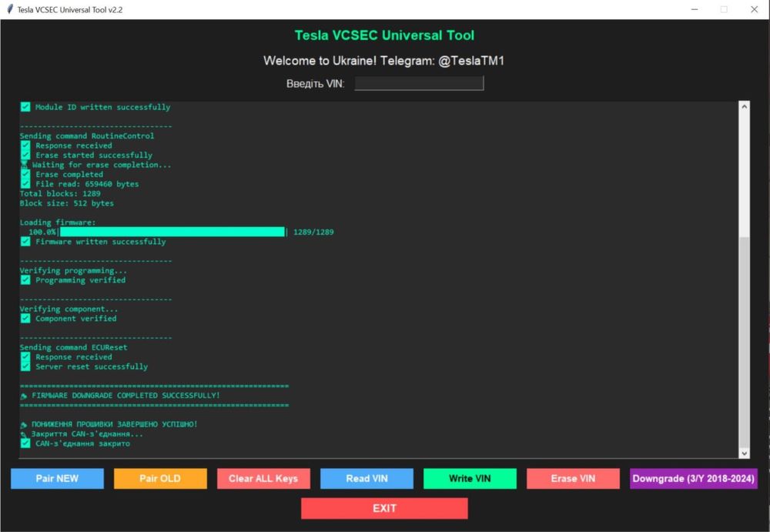Click the '1289/1289' progress counter
770x532 pixels.
tap(313, 232)
